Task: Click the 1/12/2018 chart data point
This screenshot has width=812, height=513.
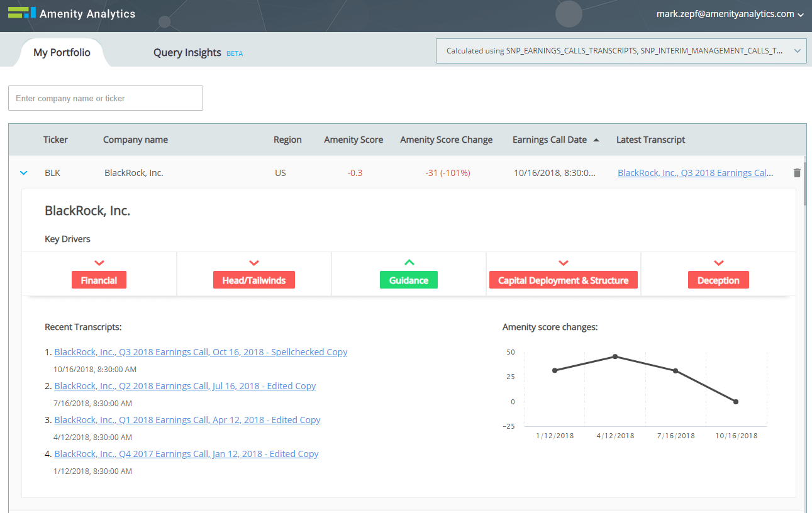Action: pyautogui.click(x=554, y=370)
